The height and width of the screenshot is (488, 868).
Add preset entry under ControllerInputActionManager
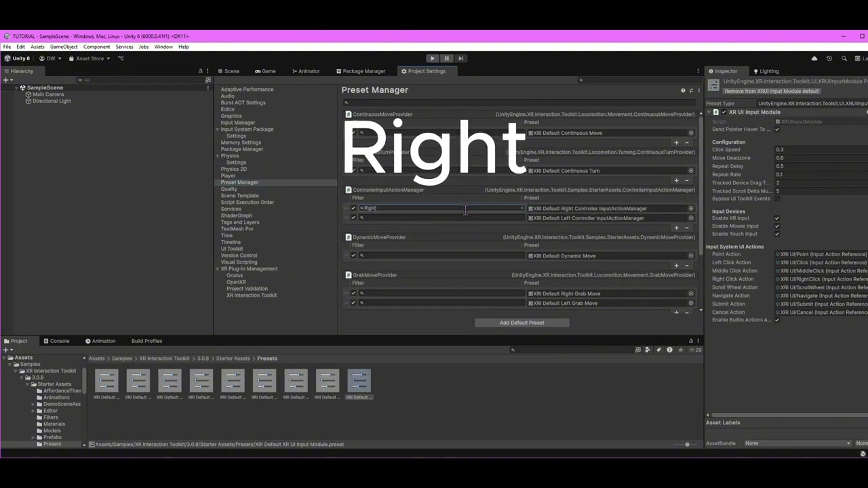[x=676, y=228]
